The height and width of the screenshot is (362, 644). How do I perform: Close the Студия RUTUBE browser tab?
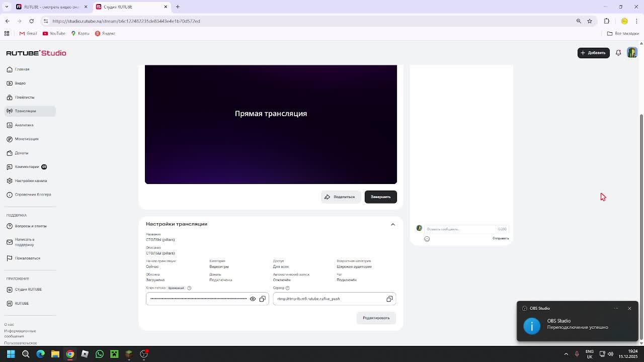166,7
